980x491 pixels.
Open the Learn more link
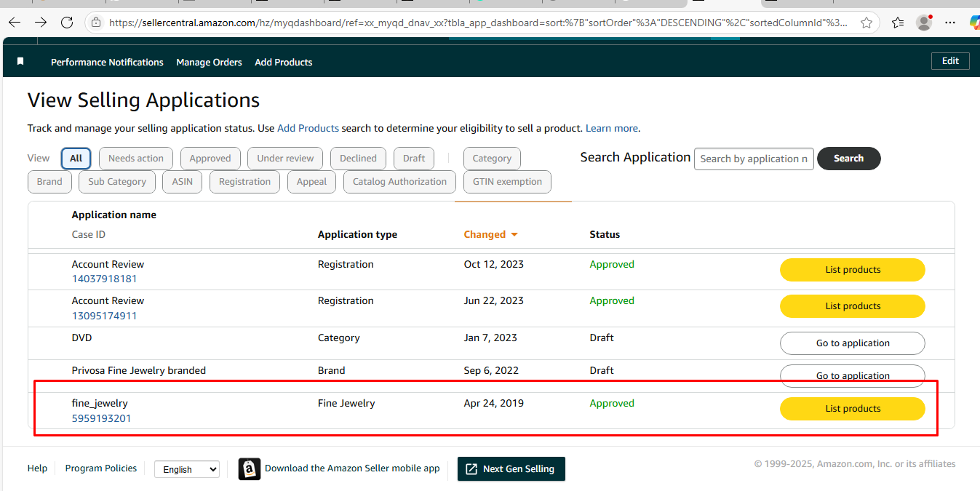pyautogui.click(x=611, y=128)
